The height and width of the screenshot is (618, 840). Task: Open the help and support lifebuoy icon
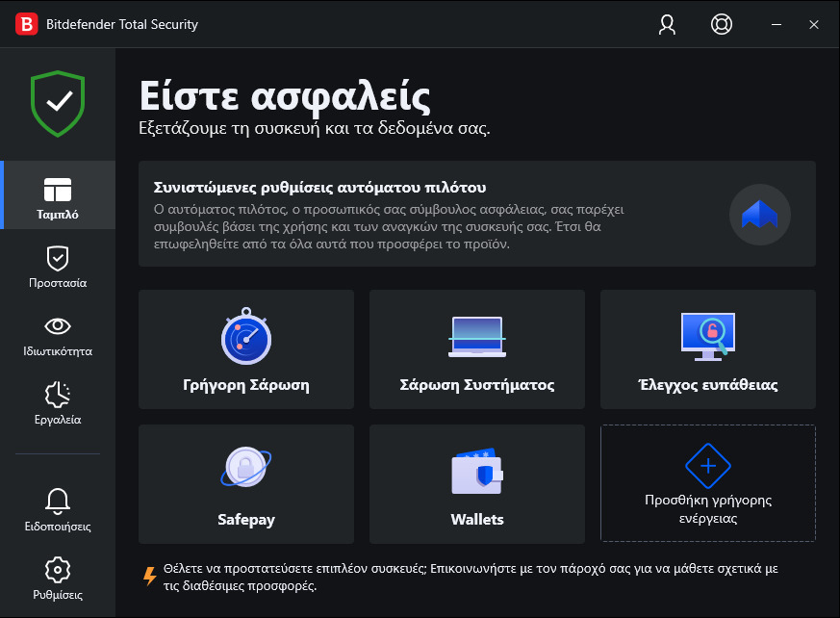[721, 25]
